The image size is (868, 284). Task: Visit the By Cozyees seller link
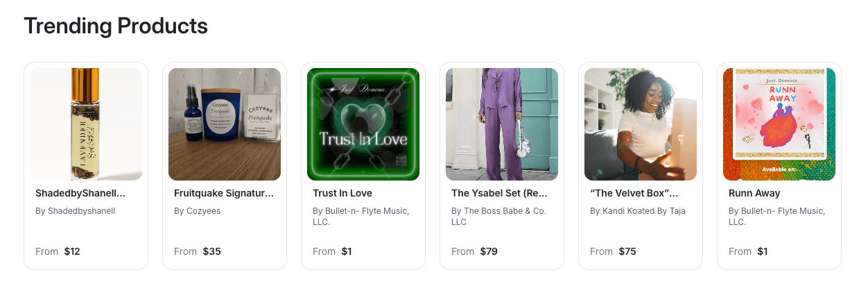pos(199,210)
